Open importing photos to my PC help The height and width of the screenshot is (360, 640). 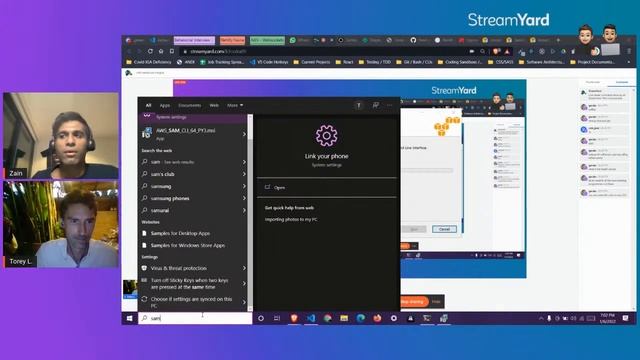291,220
